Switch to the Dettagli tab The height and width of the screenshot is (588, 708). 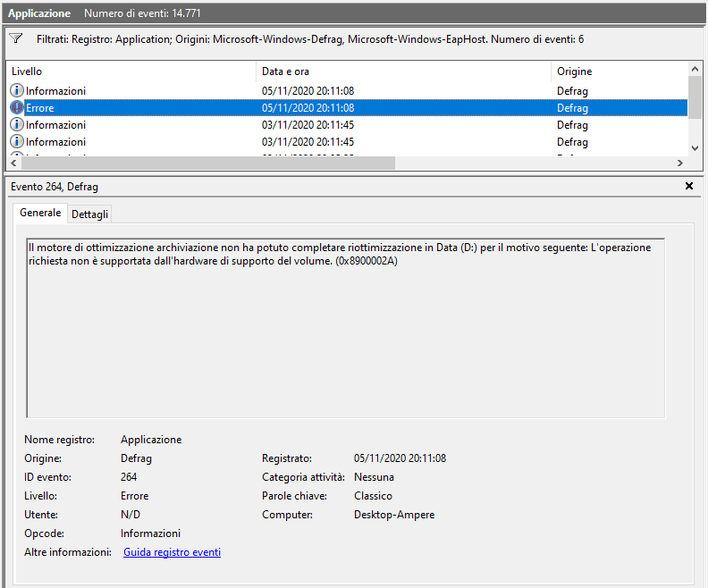[89, 214]
